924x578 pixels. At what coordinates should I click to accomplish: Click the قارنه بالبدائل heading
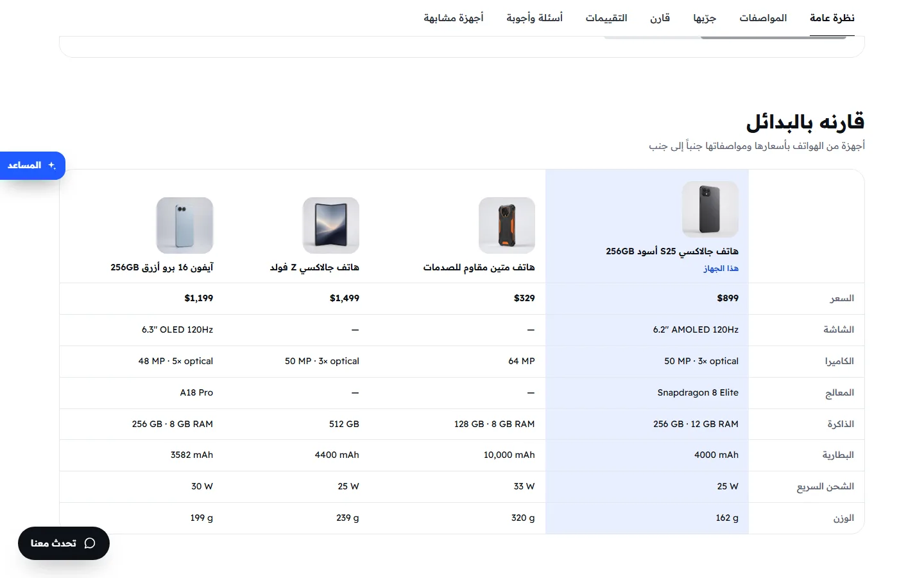[805, 121]
